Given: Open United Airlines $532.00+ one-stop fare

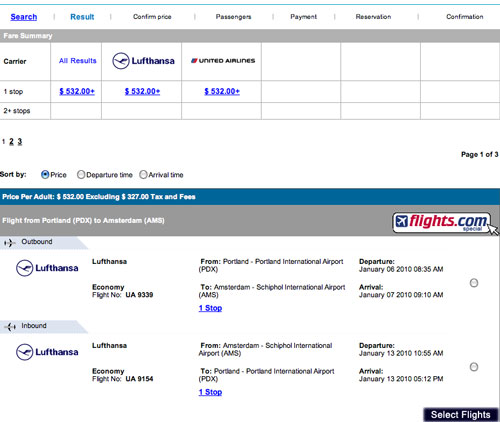Looking at the screenshot, I should point(222,91).
